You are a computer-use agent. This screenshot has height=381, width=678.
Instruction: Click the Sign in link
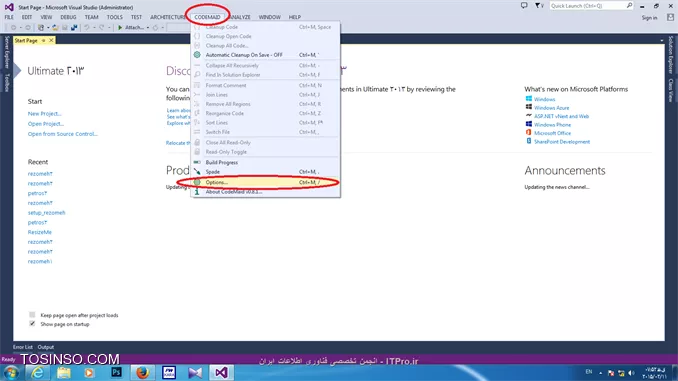649,18
